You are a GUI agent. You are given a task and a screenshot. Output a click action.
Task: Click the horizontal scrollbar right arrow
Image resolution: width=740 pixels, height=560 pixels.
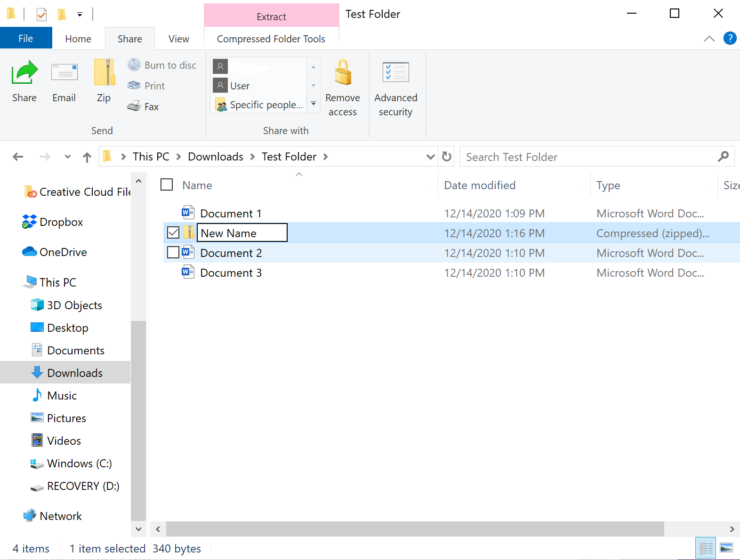click(x=732, y=529)
